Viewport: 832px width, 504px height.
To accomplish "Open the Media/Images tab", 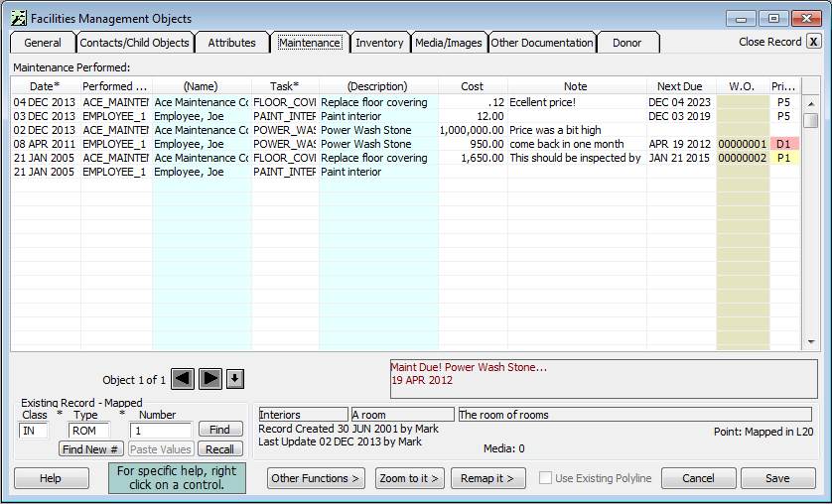I will (449, 43).
